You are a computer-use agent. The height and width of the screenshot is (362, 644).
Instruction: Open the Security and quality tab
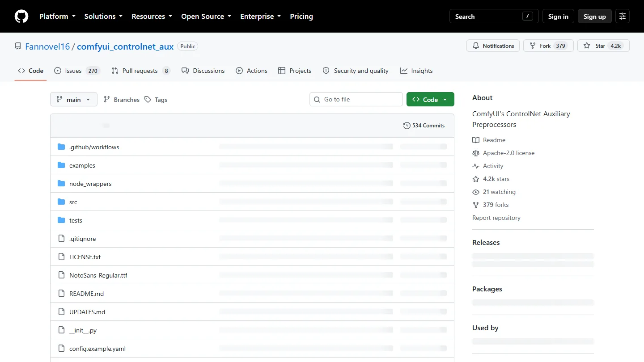click(x=356, y=71)
